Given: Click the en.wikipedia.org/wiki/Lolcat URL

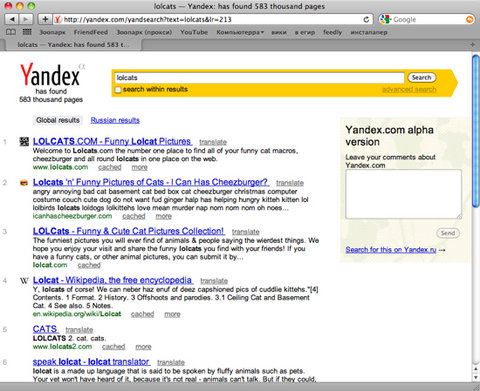Looking at the screenshot, I should point(77,314).
